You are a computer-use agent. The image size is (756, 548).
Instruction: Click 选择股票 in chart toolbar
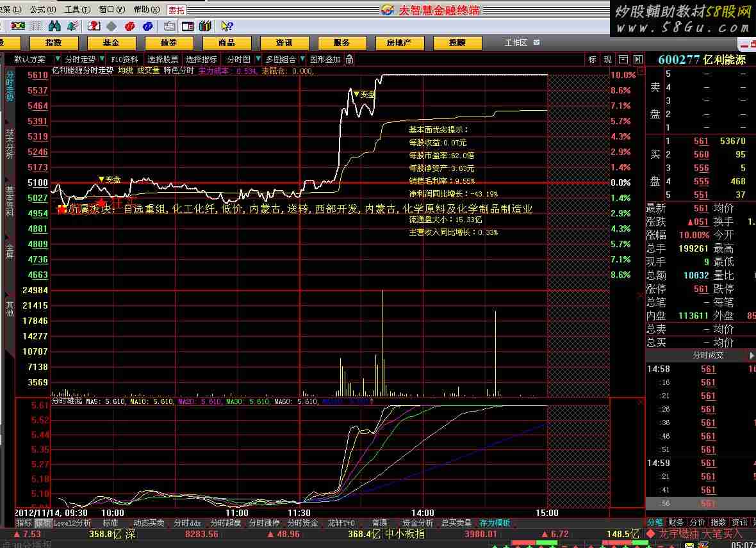163,60
